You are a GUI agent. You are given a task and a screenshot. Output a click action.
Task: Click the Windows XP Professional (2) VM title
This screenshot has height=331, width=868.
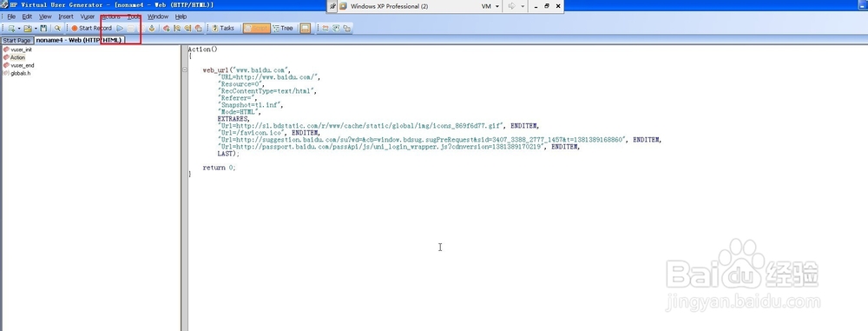click(x=389, y=6)
